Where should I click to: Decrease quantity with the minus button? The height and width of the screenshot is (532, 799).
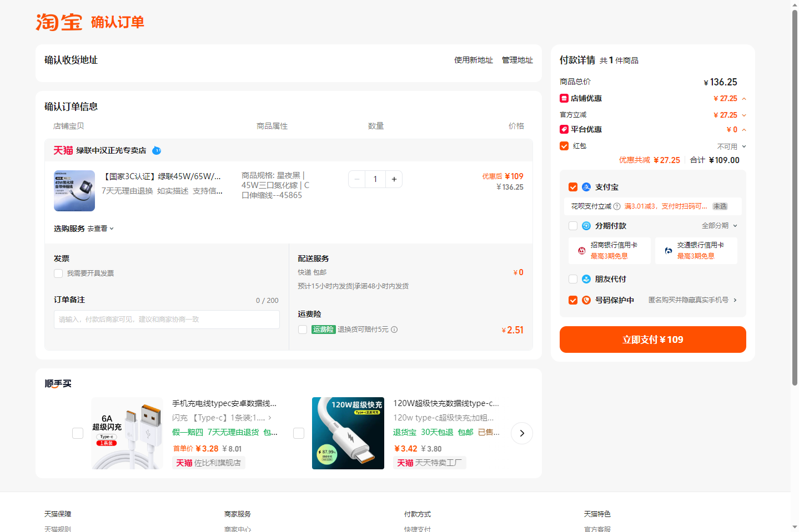[357, 179]
